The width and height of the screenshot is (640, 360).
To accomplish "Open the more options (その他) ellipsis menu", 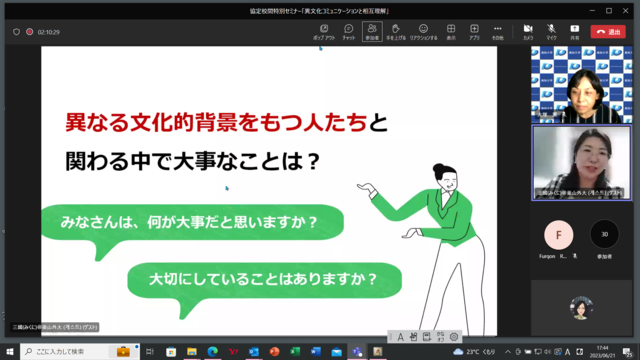I will pos(497,32).
